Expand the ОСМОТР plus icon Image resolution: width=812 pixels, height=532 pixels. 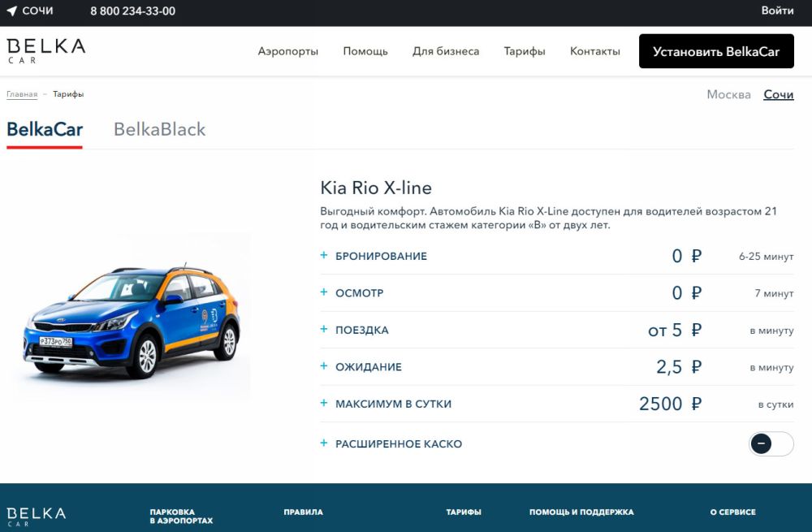[x=324, y=292]
